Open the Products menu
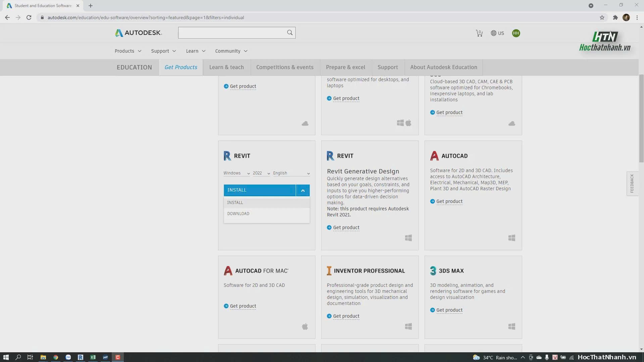 128,51
